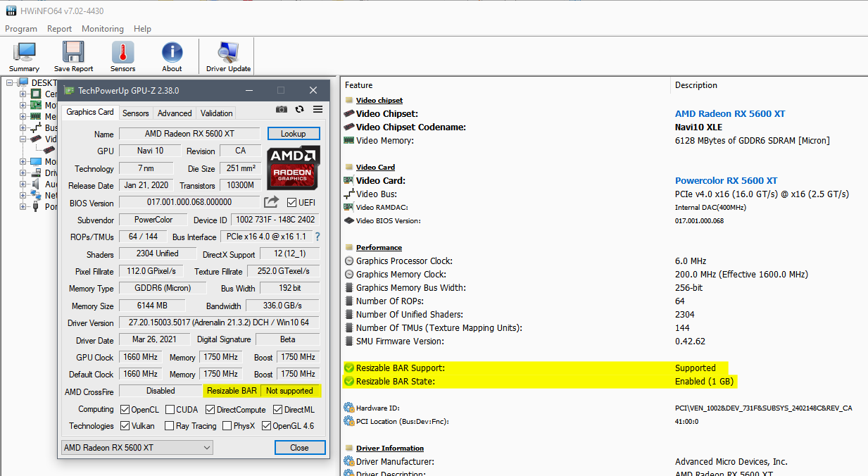Open the GPU selector dropdown in GPU-Z
Viewport: 868px width, 476px height.
[x=137, y=447]
